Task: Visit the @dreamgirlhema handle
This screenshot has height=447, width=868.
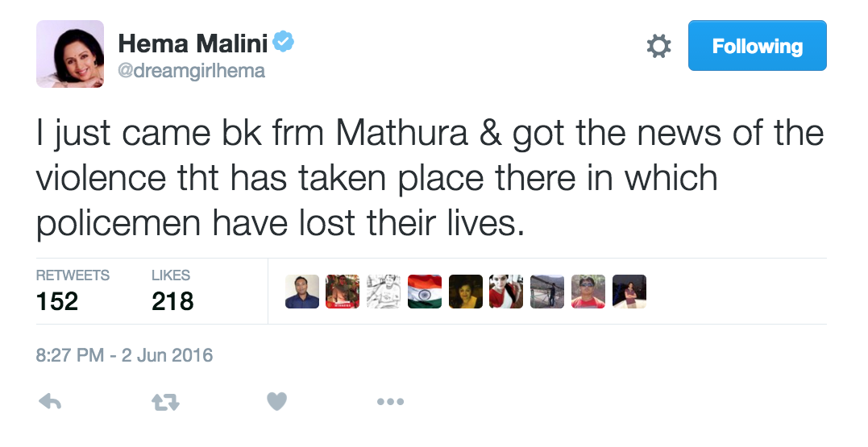Action: point(192,71)
